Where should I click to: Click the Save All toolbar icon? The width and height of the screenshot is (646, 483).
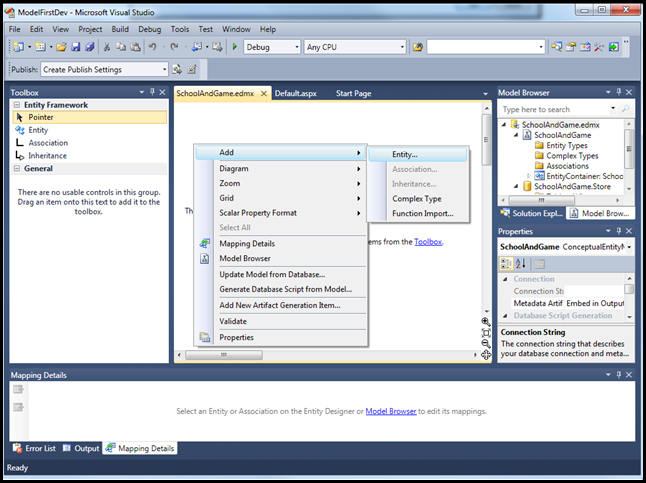point(88,47)
